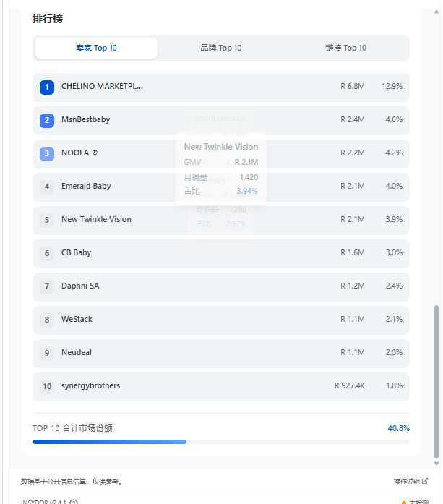The width and height of the screenshot is (443, 504).
Task: Click the rank 3 badge icon
Action: pyautogui.click(x=47, y=153)
